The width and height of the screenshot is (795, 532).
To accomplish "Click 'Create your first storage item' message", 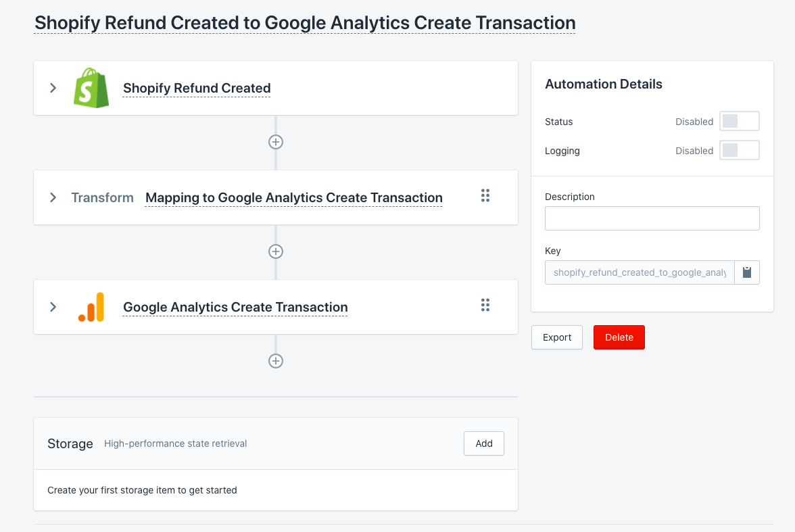I will tap(142, 490).
